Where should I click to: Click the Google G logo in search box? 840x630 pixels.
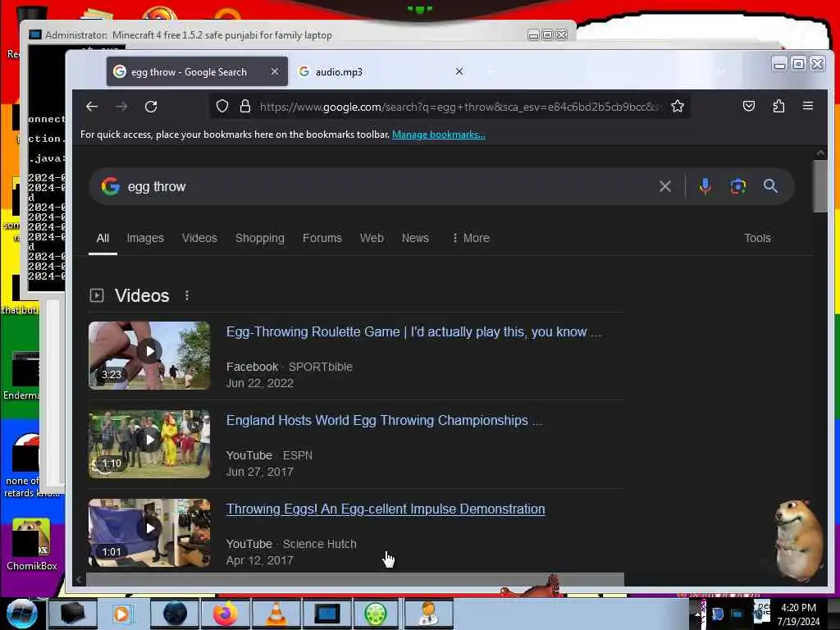(x=111, y=186)
